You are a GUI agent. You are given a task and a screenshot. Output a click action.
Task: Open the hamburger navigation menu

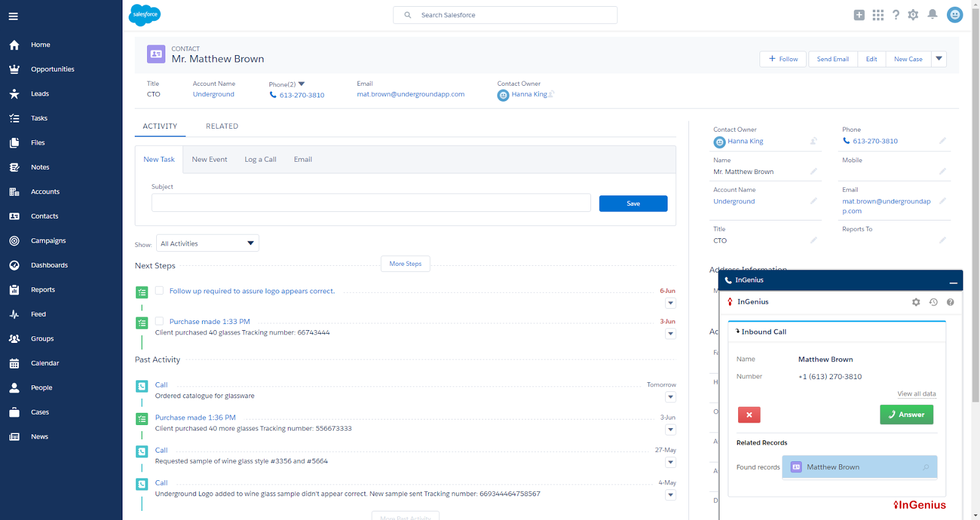pyautogui.click(x=13, y=17)
